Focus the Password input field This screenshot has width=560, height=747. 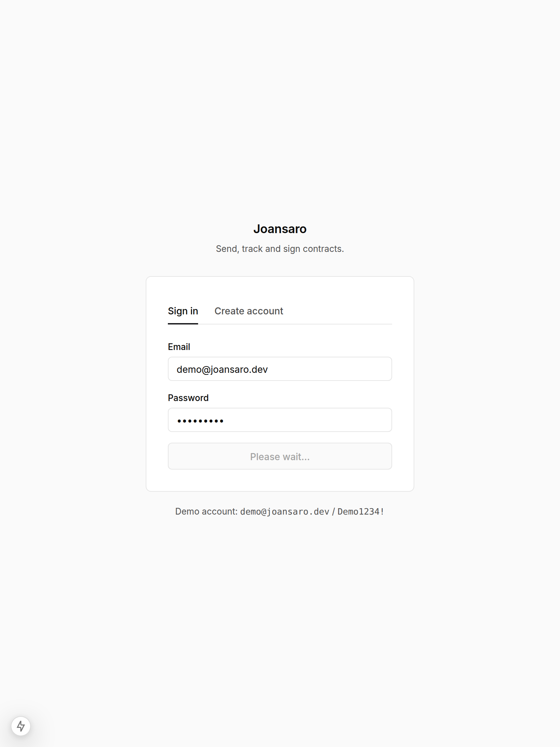coord(280,420)
